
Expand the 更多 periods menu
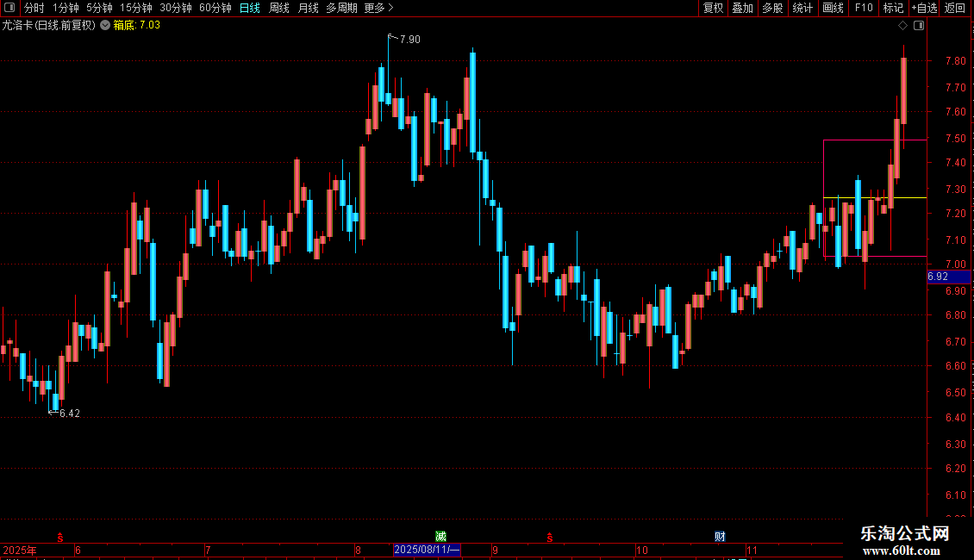378,8
